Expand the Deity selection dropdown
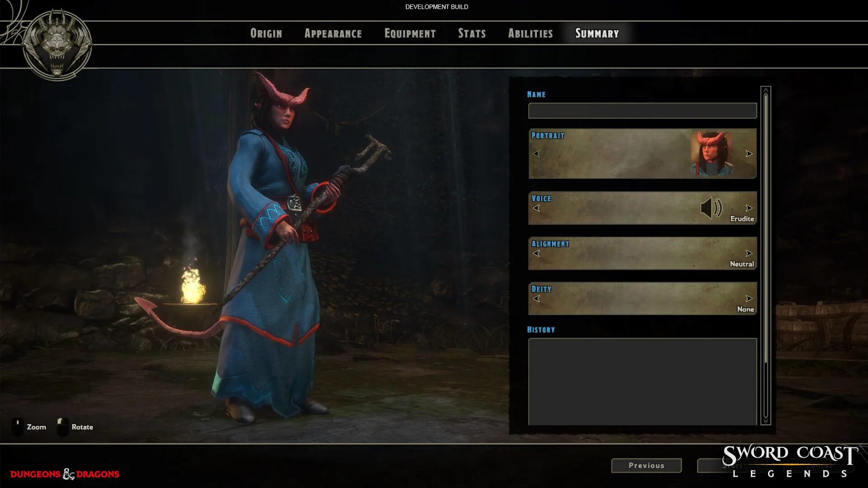The height and width of the screenshot is (488, 868). tap(750, 298)
